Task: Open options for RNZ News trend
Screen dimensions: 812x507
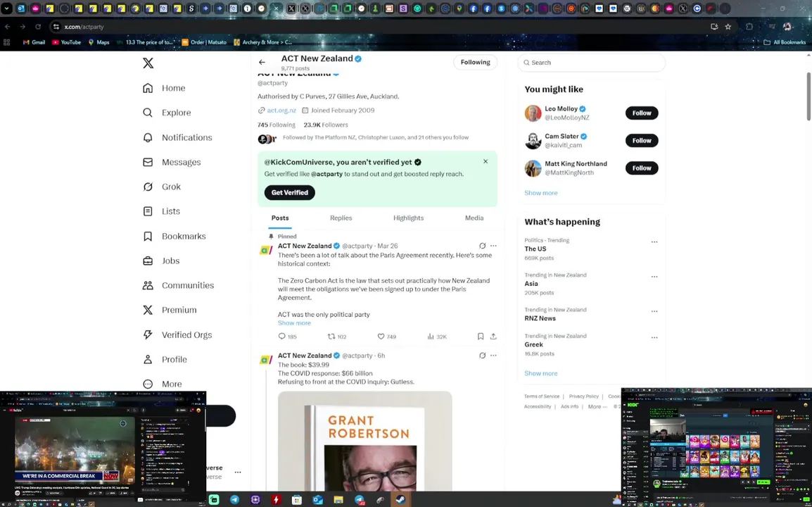Action: [654, 311]
